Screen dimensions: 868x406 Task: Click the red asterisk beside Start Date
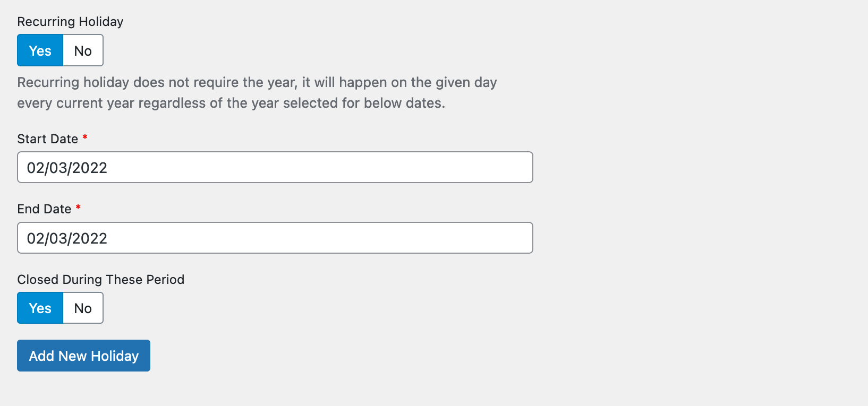[x=85, y=137]
